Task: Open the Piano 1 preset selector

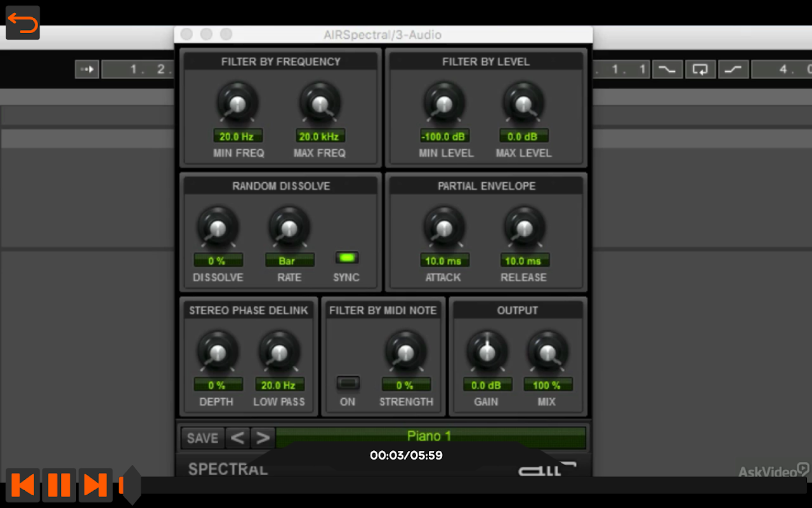Action: click(x=430, y=437)
